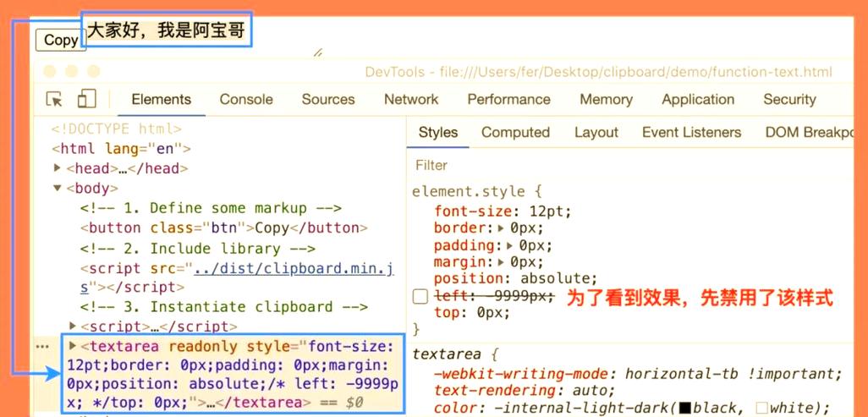Image resolution: width=868 pixels, height=417 pixels.
Task: Click the -webkit-writing-mode declaration
Action: (638, 374)
